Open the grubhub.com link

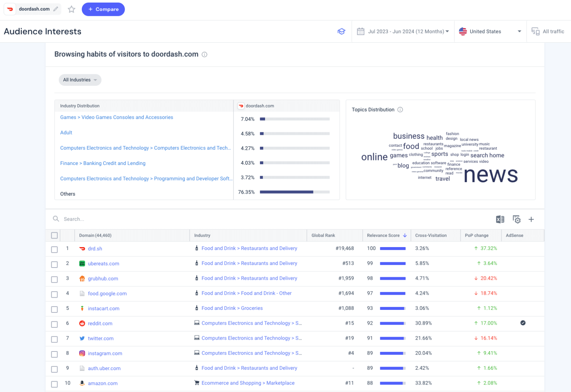[x=103, y=278]
